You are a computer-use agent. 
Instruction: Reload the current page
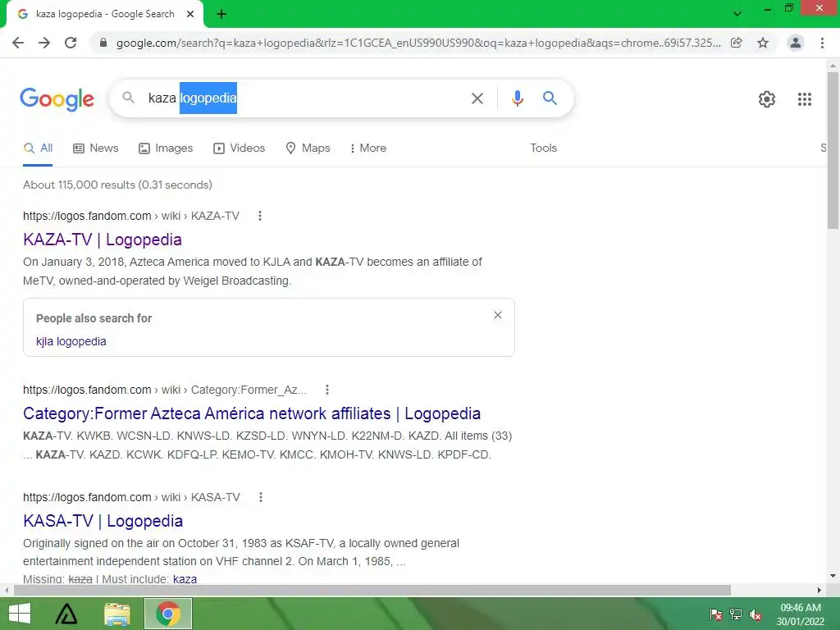[x=71, y=43]
